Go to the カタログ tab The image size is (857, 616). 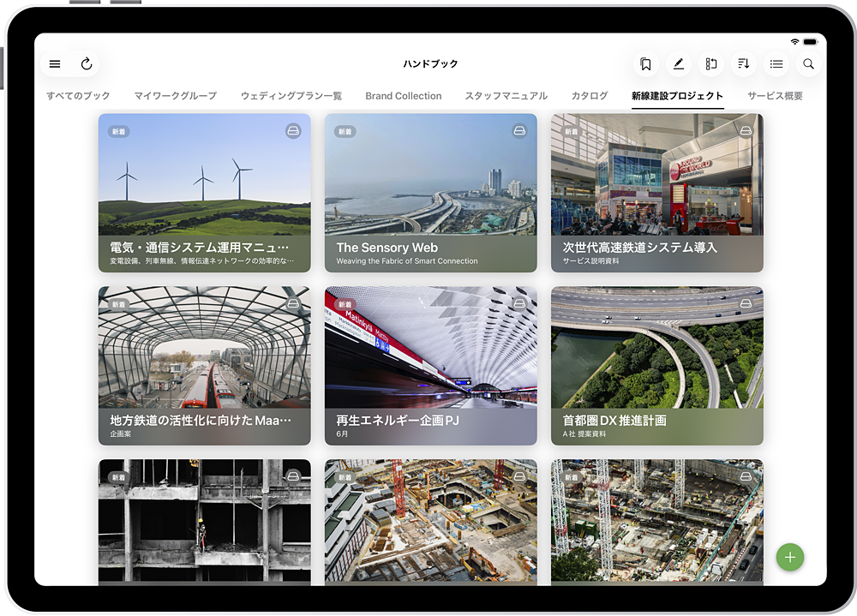(x=589, y=96)
